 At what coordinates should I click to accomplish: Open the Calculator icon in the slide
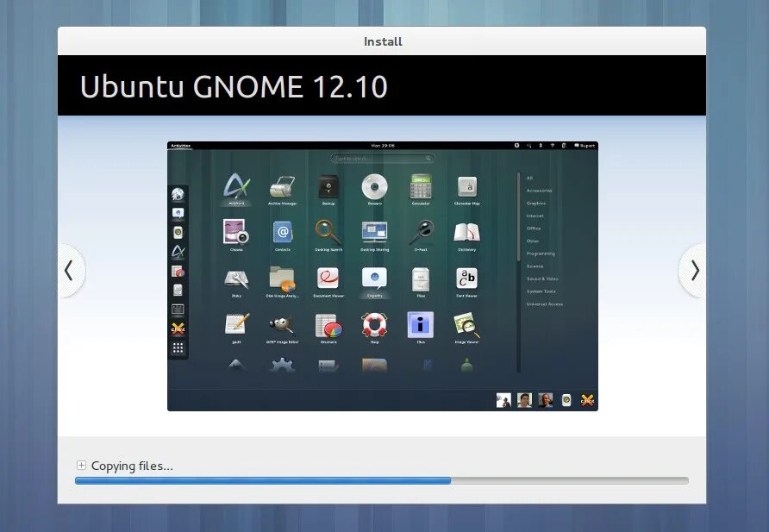pos(421,187)
